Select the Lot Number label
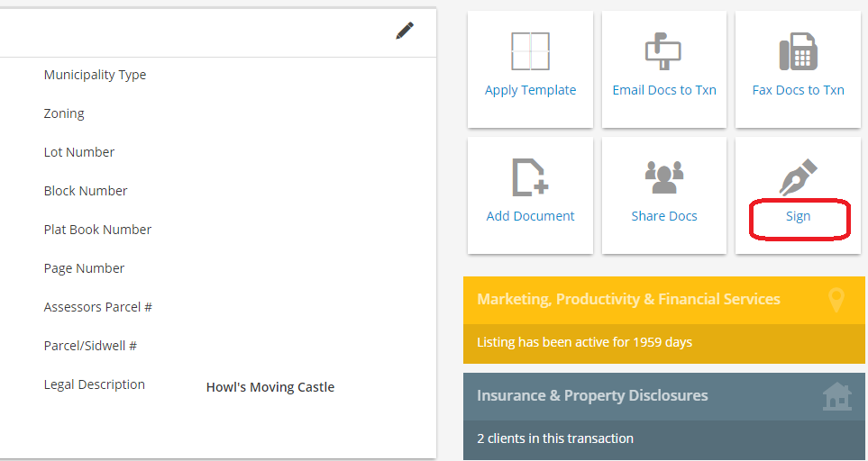 [79, 152]
